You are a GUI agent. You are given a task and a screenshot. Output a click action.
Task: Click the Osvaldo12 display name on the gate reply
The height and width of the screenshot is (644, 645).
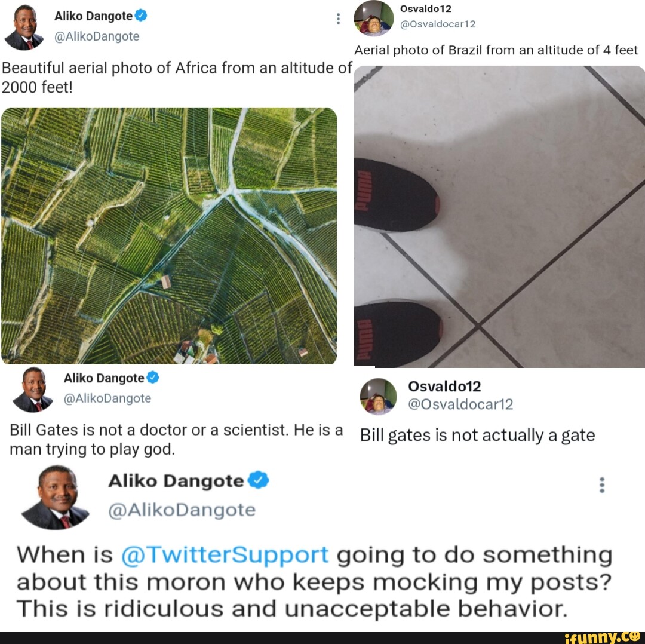tap(444, 386)
